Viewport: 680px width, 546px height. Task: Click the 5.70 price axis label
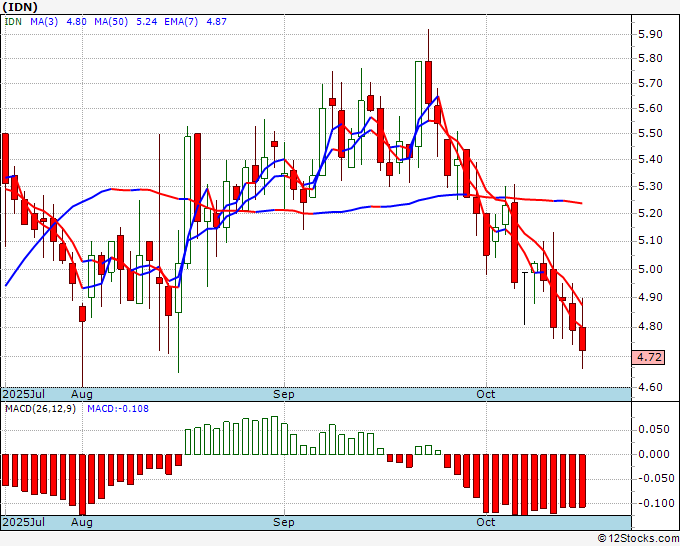coord(651,83)
